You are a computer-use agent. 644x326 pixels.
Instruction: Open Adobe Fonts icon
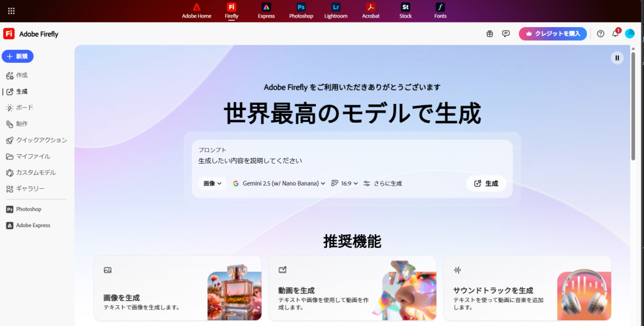[x=440, y=8]
